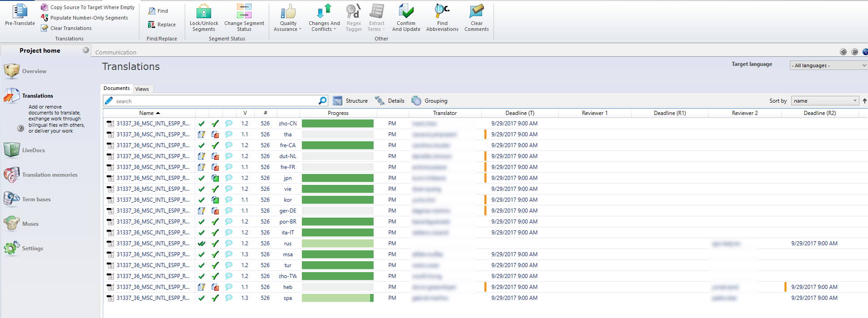868x318 pixels.
Task: Open the Target language dropdown
Action: [829, 65]
